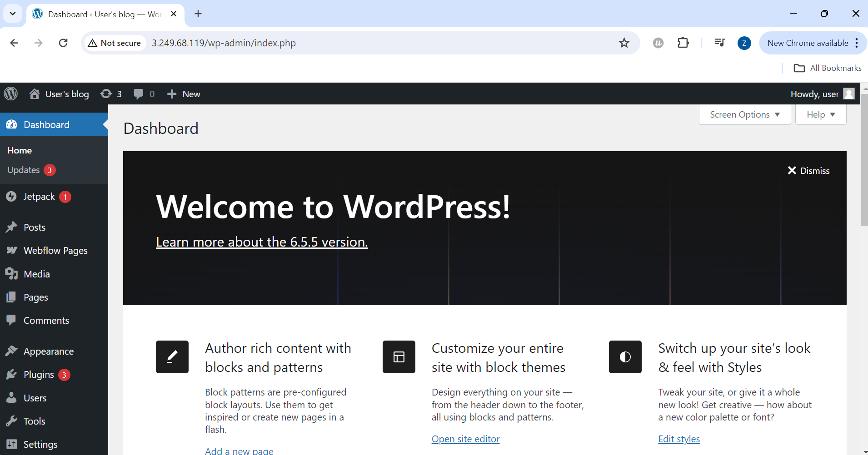The height and width of the screenshot is (455, 868).
Task: View comments via admin bar bubble icon
Action: [138, 94]
